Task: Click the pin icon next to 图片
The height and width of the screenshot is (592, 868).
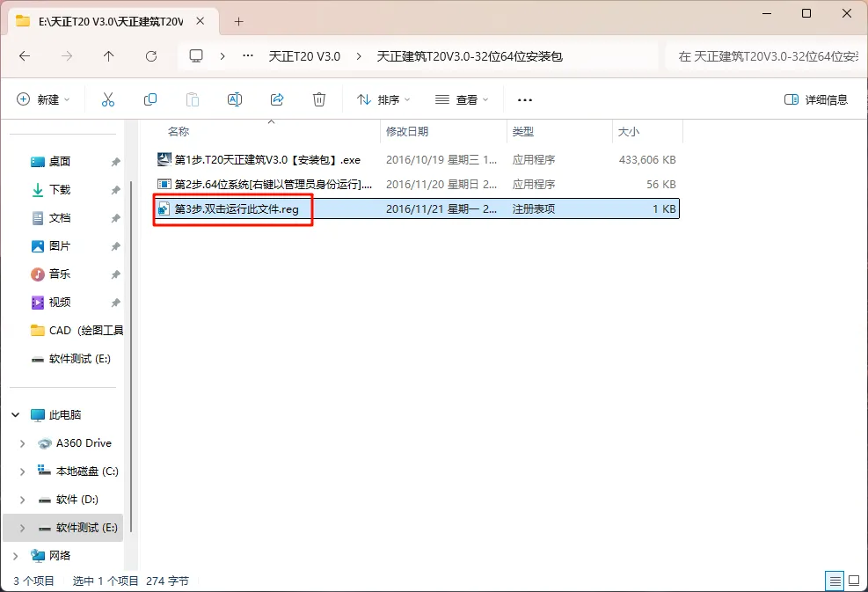Action: tap(115, 246)
